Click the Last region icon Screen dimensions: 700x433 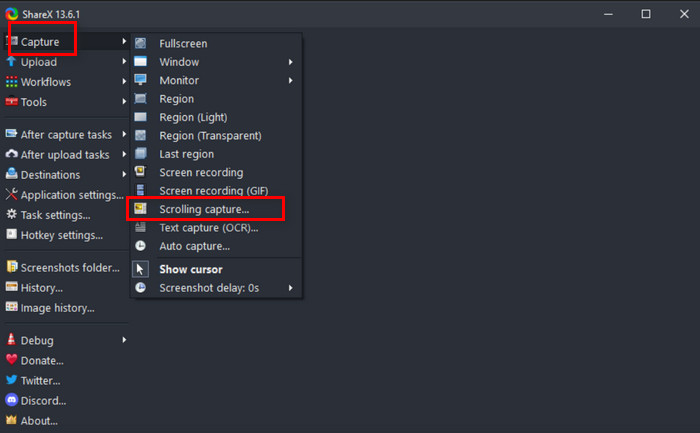[140, 154]
